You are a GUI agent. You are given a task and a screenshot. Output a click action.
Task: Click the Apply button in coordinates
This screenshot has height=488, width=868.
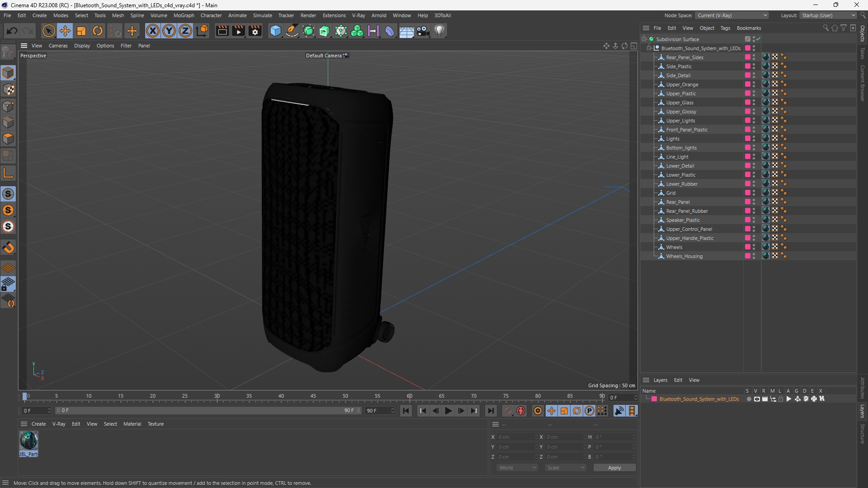(614, 468)
